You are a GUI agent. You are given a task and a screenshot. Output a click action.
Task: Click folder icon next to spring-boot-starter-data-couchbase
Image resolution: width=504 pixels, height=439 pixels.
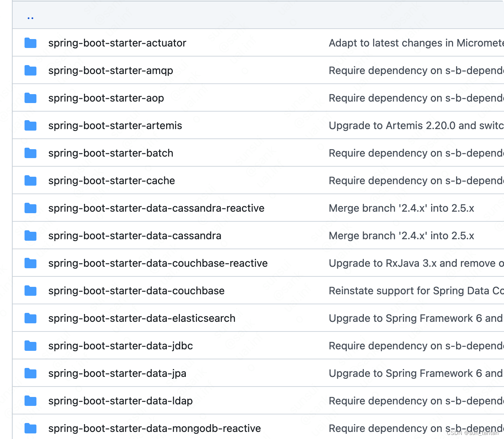click(30, 291)
